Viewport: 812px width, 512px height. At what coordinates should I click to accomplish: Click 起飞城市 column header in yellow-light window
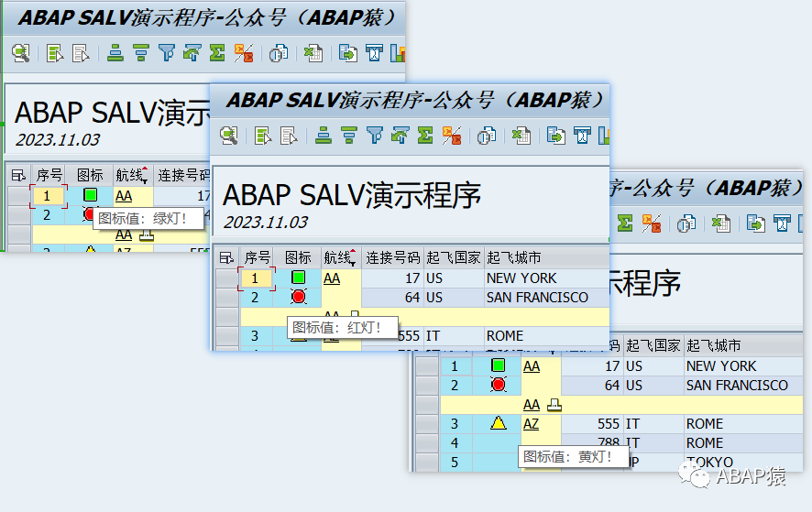[x=743, y=345]
